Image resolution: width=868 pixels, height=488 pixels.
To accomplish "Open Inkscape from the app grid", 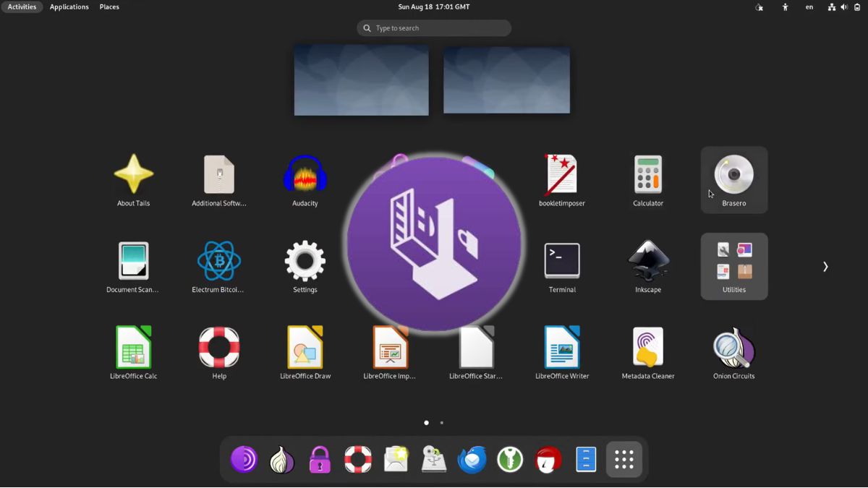I will click(x=648, y=266).
